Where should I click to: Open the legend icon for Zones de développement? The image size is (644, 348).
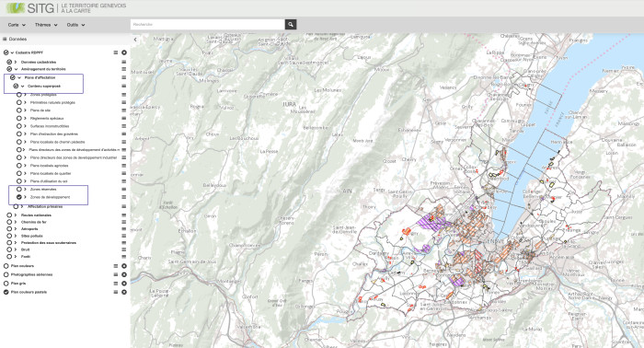click(x=124, y=197)
